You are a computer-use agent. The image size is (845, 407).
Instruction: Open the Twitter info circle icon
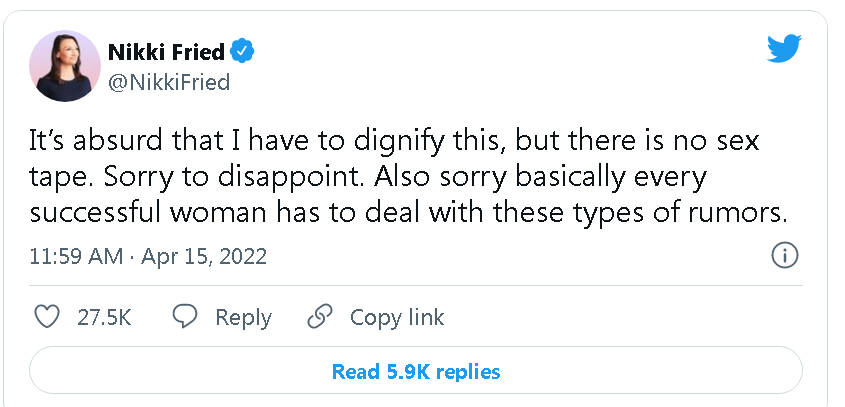785,256
